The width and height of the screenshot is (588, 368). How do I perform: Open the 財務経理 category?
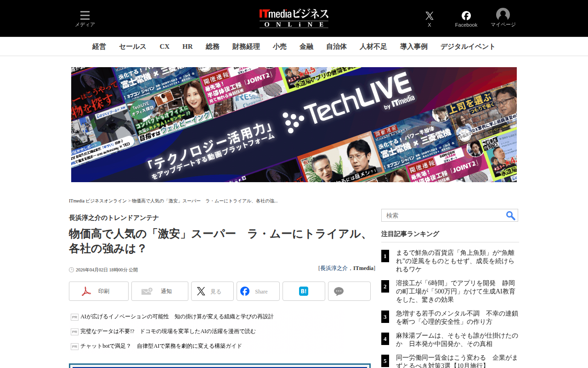[246, 46]
